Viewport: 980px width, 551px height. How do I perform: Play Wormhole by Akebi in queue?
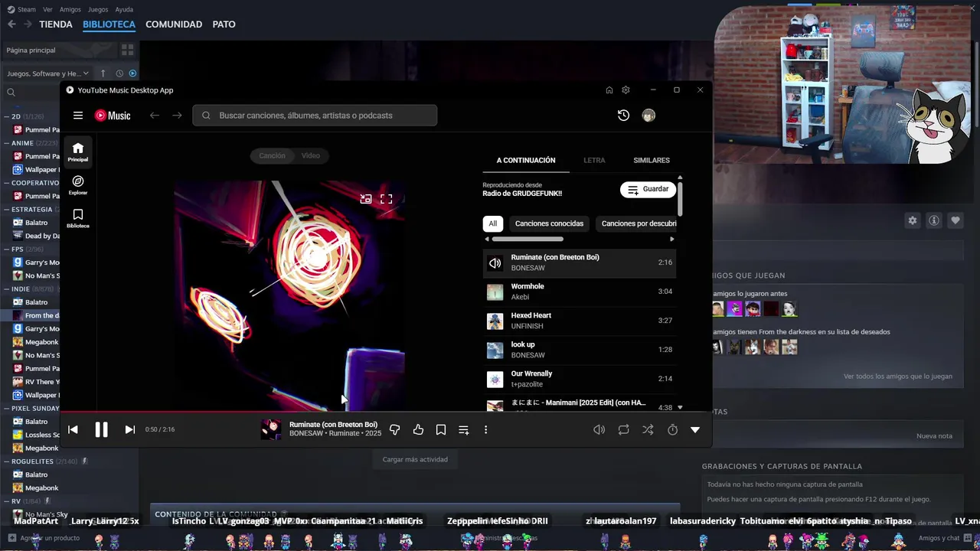(580, 292)
